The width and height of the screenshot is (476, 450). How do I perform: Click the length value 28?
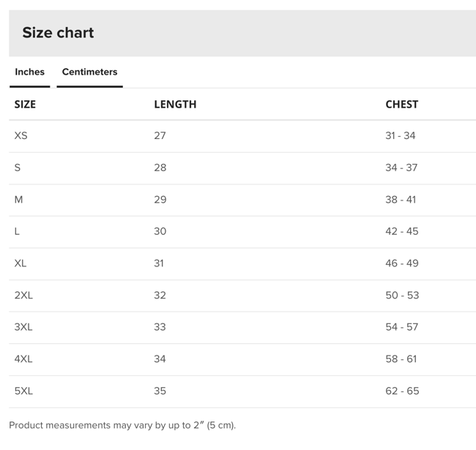(160, 168)
